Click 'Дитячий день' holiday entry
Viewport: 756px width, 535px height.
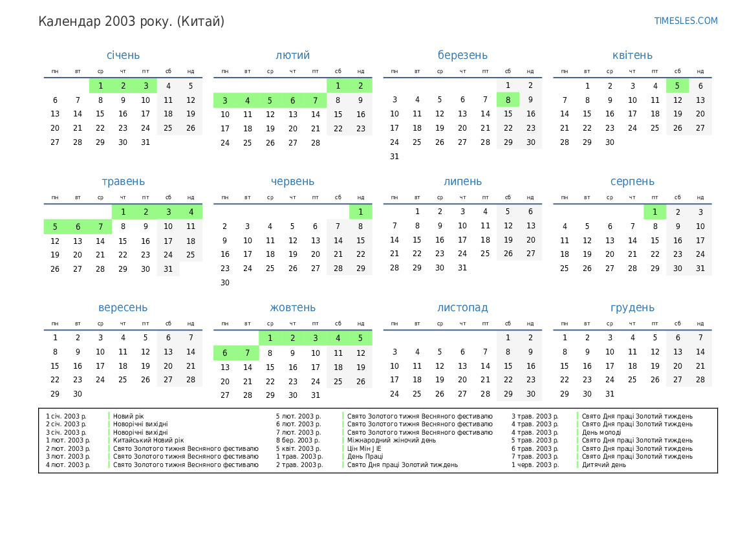coord(603,464)
